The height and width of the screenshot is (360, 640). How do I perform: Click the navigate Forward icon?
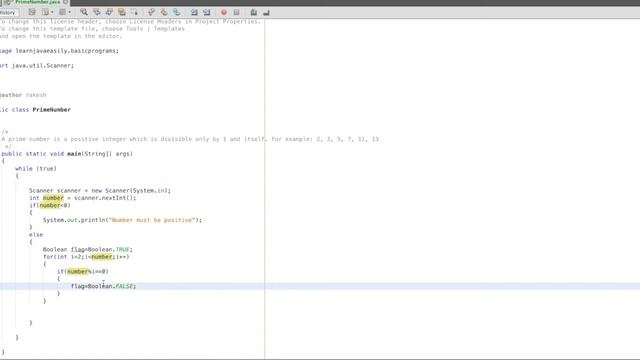(62, 12)
